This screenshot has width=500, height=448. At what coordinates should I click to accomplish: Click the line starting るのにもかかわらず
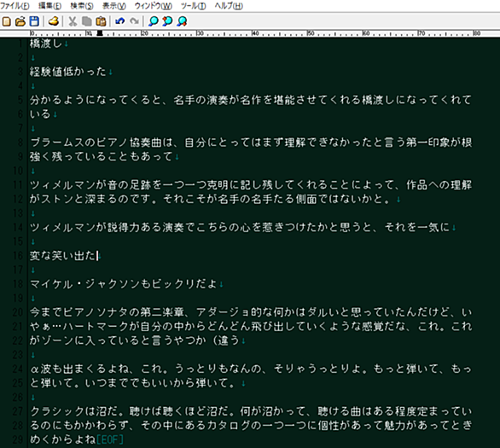tap(251, 425)
